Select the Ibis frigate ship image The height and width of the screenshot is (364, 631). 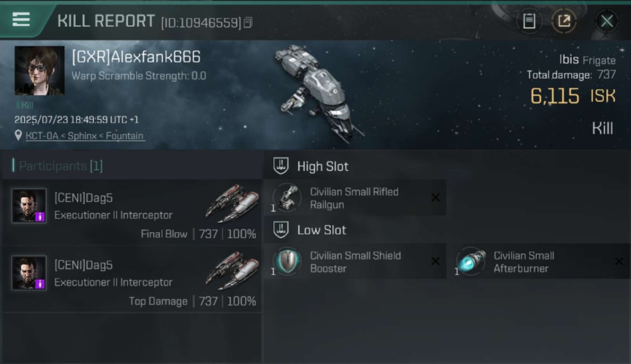click(318, 93)
